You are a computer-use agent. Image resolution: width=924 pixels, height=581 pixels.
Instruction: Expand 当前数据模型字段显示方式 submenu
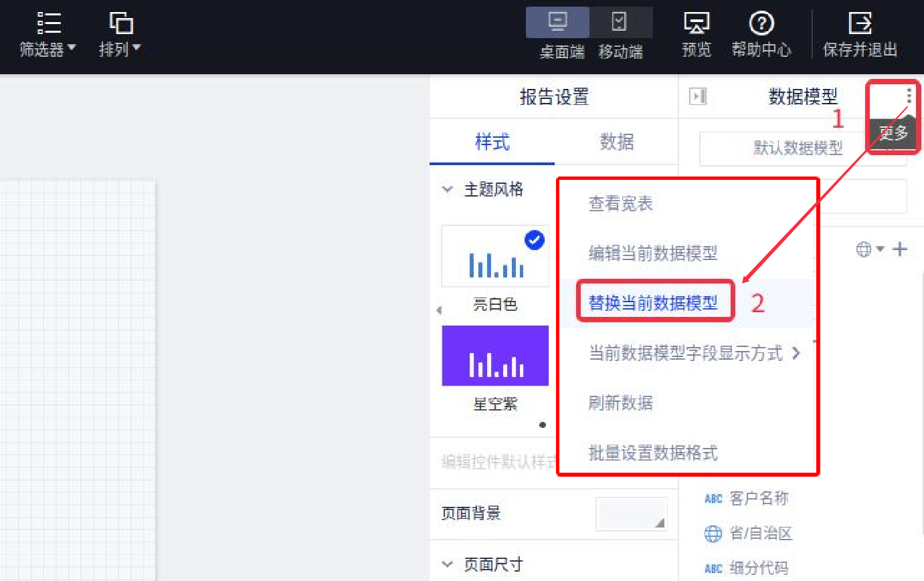click(693, 353)
